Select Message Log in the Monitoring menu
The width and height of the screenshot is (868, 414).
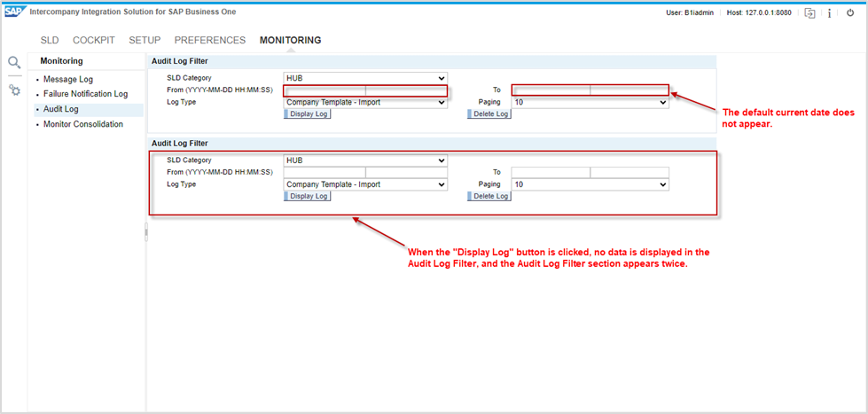click(x=68, y=80)
